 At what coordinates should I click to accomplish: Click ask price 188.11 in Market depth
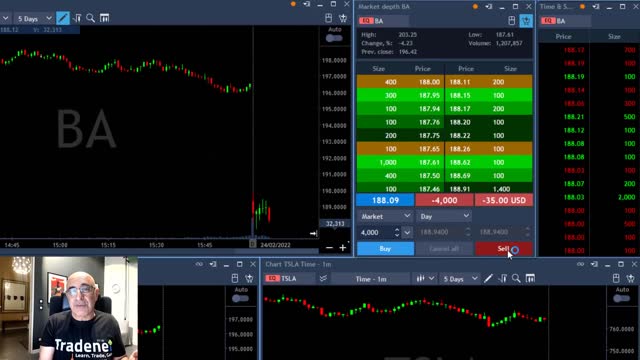[460, 82]
